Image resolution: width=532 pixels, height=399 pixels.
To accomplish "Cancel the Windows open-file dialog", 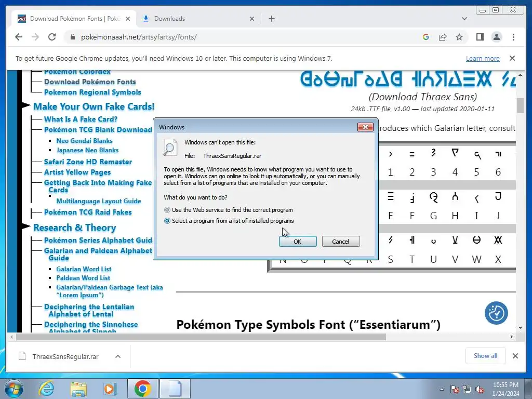I will (x=341, y=241).
